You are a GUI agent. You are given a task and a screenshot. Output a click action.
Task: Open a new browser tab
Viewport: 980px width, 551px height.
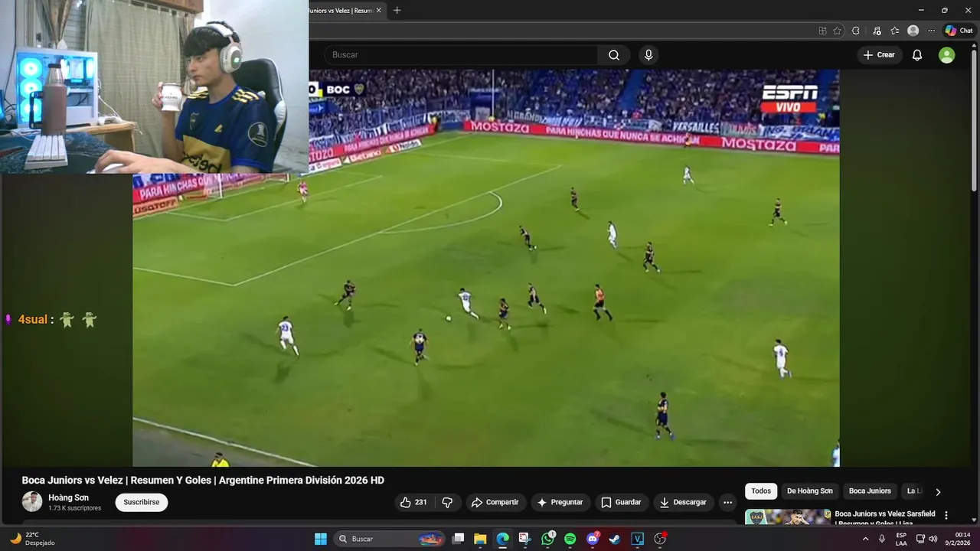pos(397,11)
